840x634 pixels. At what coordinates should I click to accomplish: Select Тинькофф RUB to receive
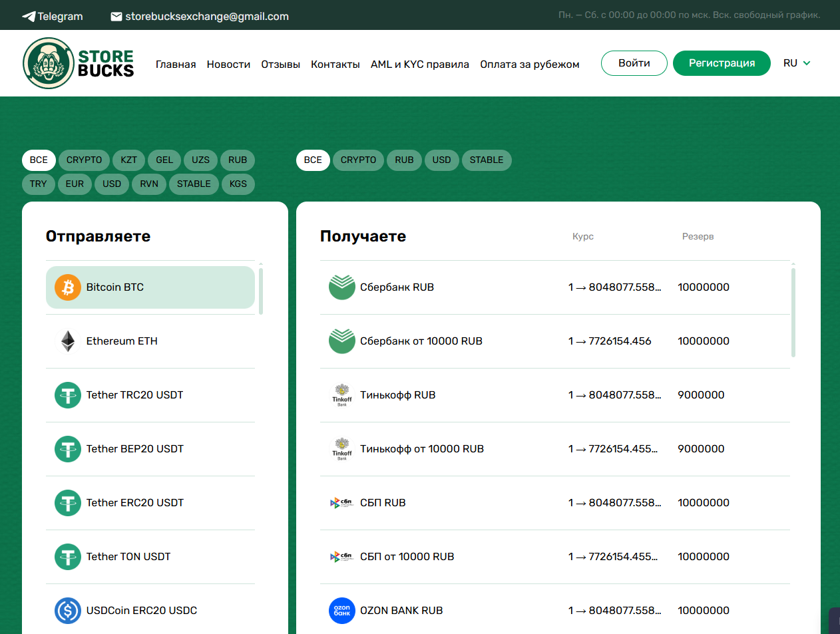tap(554, 395)
